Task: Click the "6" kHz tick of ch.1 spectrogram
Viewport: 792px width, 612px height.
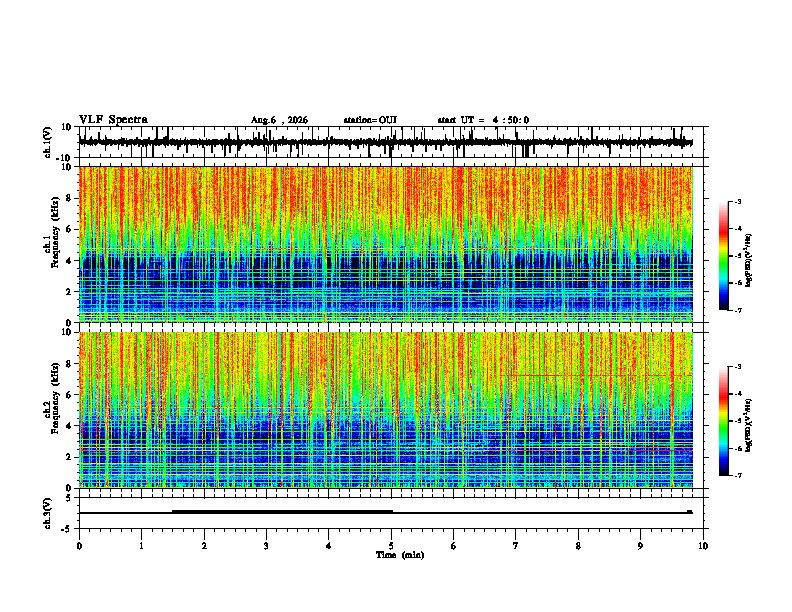Action: tap(69, 229)
